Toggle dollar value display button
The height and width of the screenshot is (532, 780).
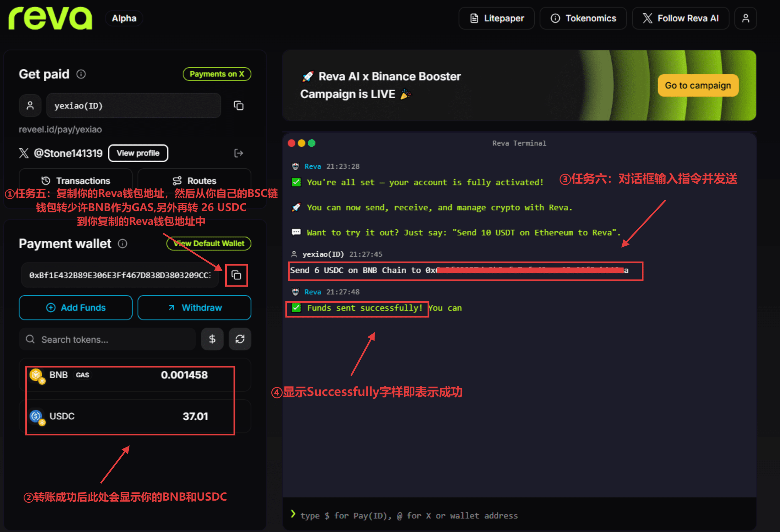pyautogui.click(x=212, y=339)
